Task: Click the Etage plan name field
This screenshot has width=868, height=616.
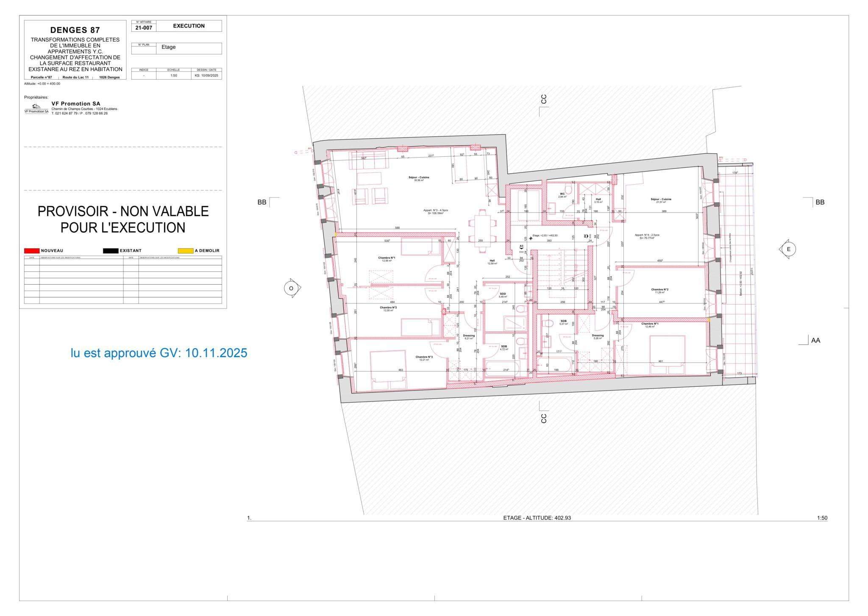Action: pos(189,48)
